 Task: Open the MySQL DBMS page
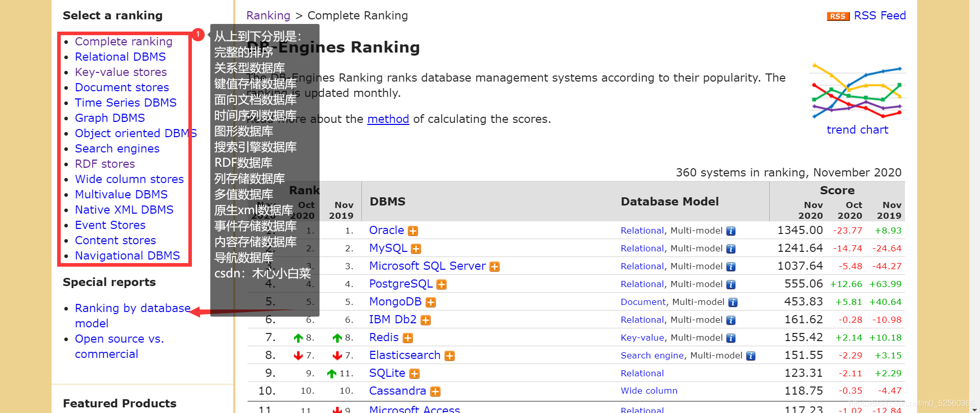pyautogui.click(x=388, y=248)
